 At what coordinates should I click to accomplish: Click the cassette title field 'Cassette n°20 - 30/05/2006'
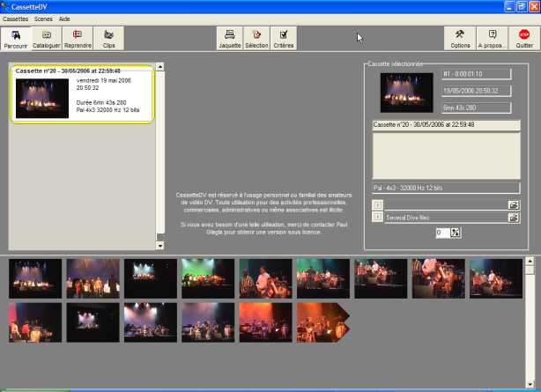[446, 124]
